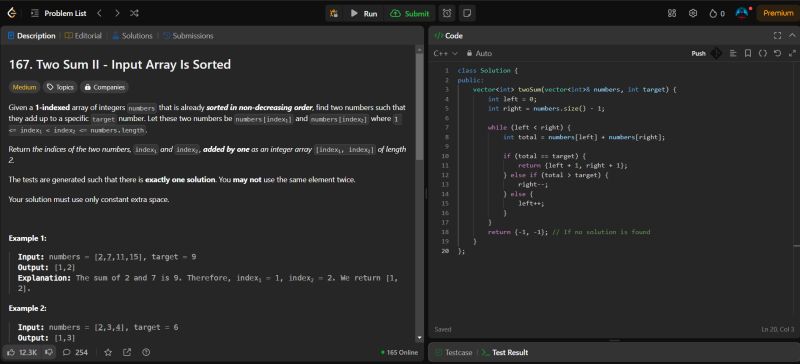Dislike the problem with thumbs-down
The image size is (800, 364).
tap(49, 352)
